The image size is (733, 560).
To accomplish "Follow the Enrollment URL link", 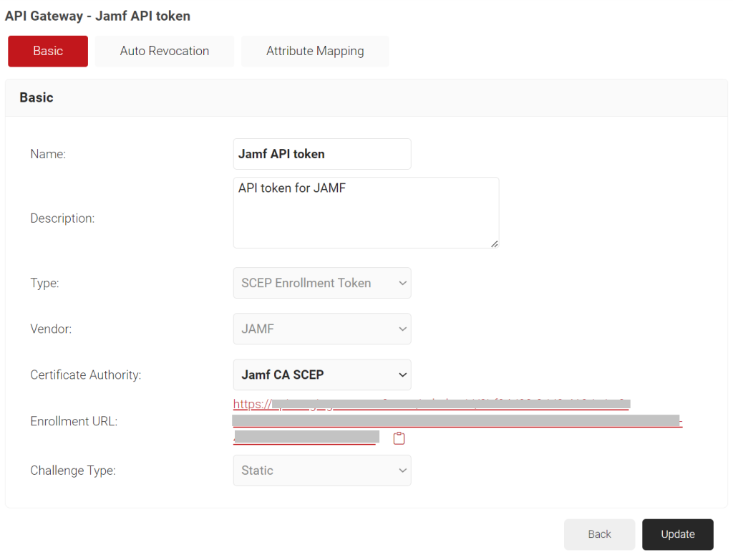I will pos(457,420).
